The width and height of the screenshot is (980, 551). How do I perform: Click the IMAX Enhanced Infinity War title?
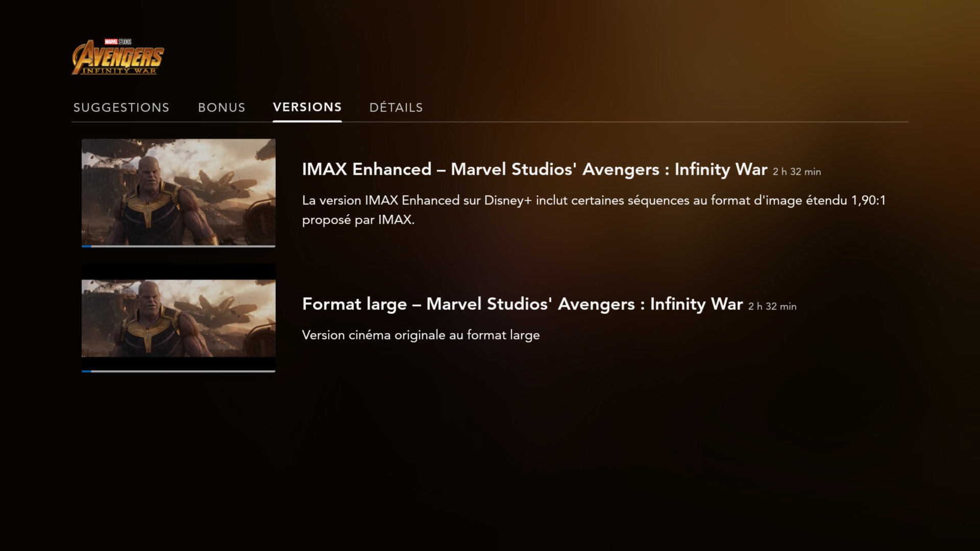tap(534, 169)
